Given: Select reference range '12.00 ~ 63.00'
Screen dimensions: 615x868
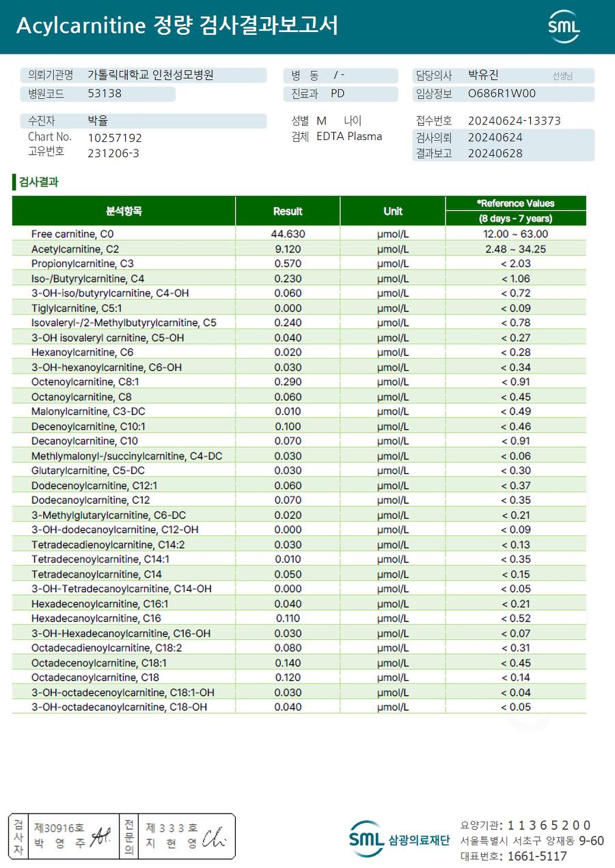Looking at the screenshot, I should click(x=516, y=234).
